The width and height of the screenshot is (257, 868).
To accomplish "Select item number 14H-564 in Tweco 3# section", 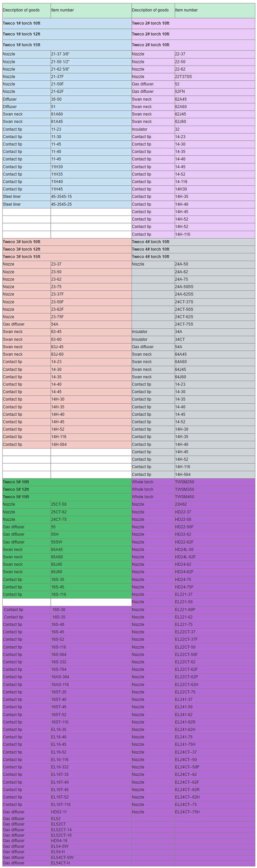I will tap(59, 444).
